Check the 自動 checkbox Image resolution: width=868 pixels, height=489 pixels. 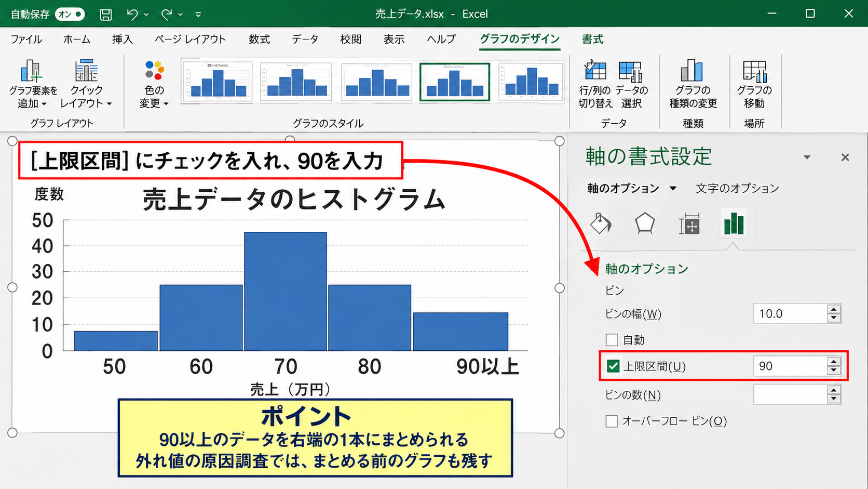(x=612, y=340)
